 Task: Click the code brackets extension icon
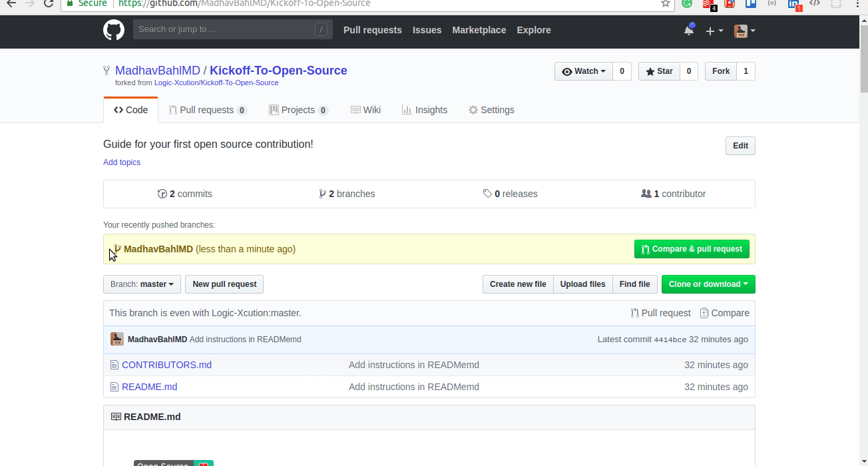tap(815, 3)
